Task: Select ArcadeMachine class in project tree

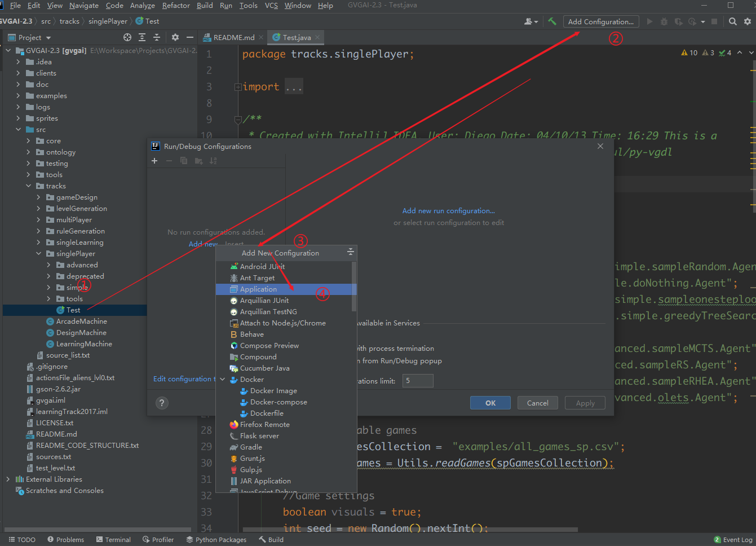Action: click(81, 322)
